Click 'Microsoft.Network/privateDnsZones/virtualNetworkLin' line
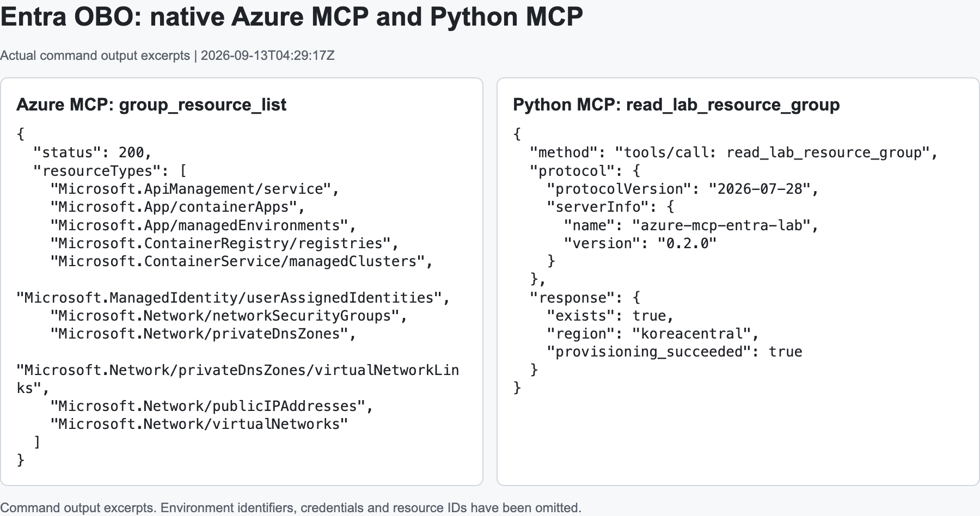980x516 pixels. (238, 370)
